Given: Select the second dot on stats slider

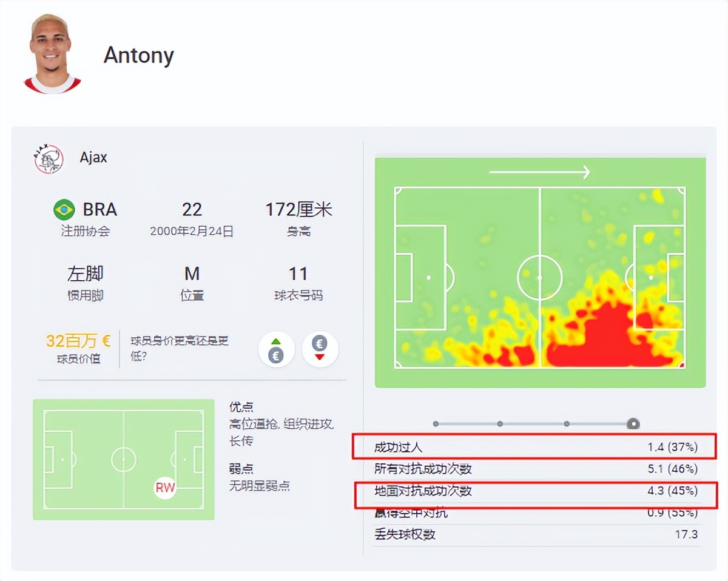Looking at the screenshot, I should pos(500,424).
